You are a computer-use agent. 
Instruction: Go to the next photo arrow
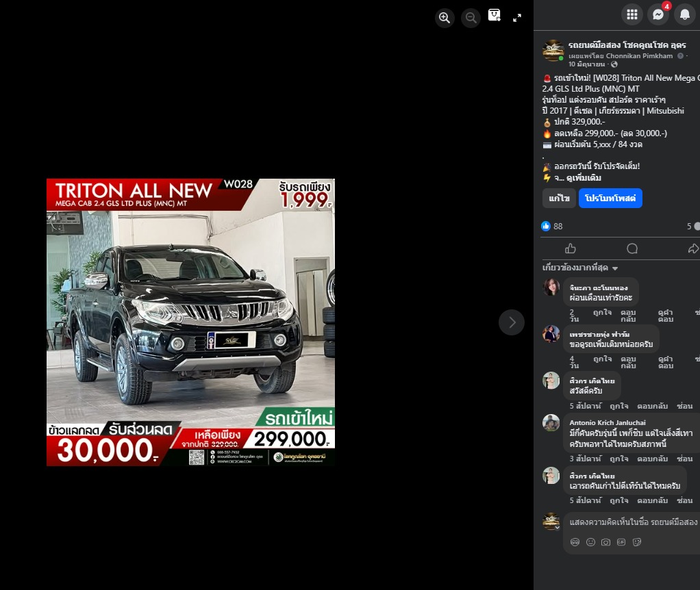pos(512,322)
